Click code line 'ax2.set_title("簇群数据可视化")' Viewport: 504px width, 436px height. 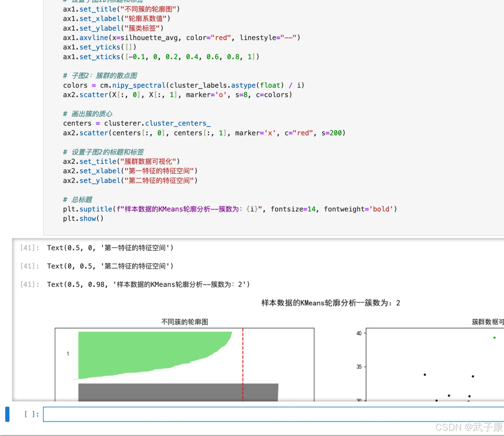121,161
